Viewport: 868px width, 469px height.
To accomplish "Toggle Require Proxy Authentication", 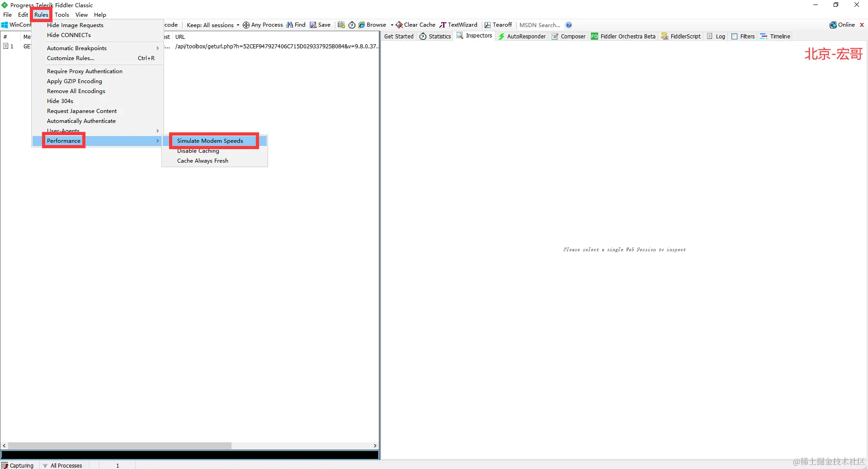I will [98, 71].
